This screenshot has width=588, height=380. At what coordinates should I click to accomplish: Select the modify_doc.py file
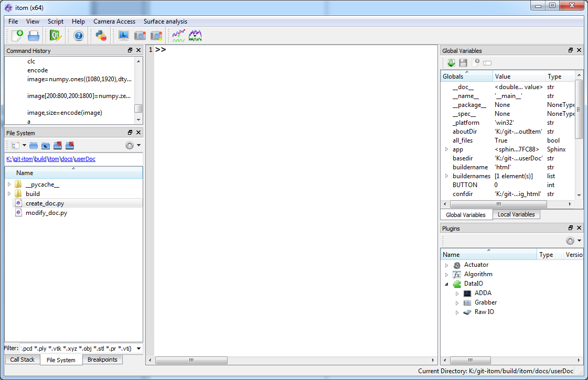[x=46, y=213]
